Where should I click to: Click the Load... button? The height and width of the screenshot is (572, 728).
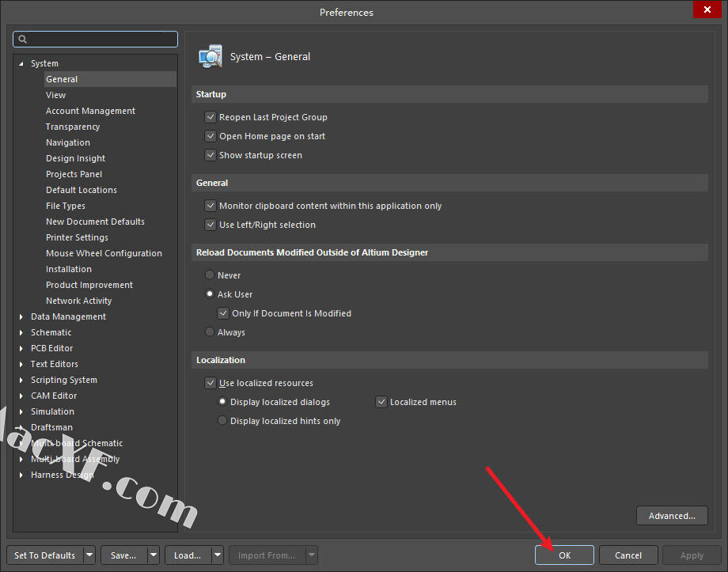pos(188,555)
